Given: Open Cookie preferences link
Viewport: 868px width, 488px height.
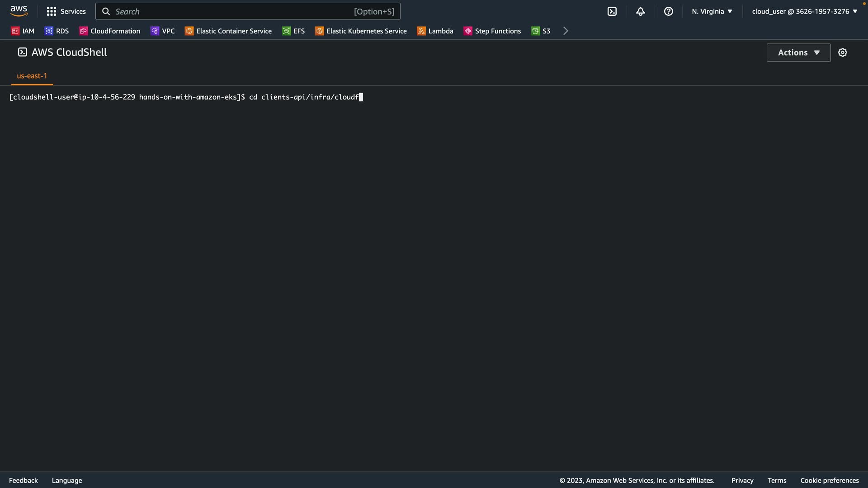Looking at the screenshot, I should pos(829,480).
